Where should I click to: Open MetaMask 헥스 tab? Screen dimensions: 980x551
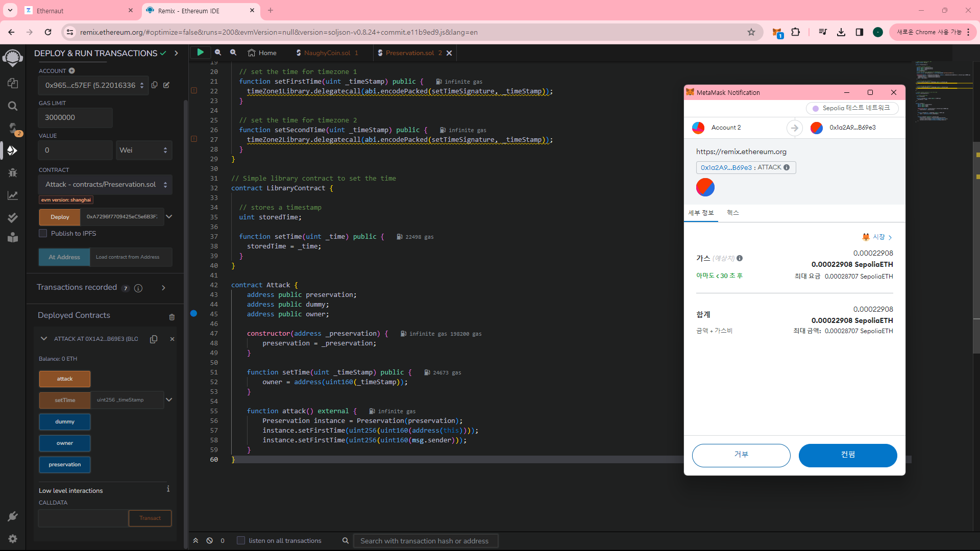coord(733,213)
